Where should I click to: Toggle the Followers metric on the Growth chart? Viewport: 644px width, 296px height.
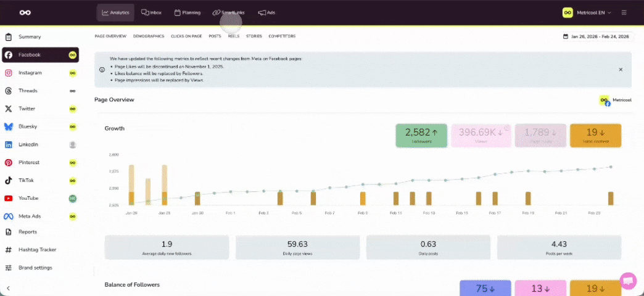coord(421,136)
